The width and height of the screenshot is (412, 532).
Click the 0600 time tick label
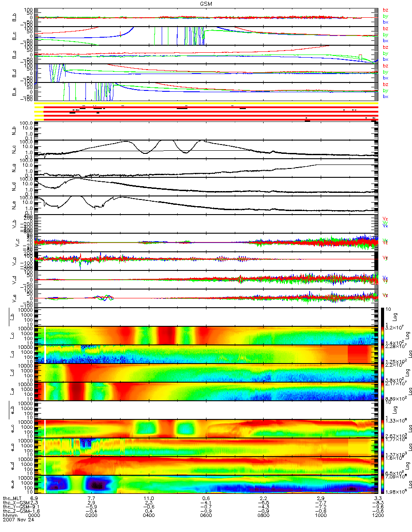(x=206, y=516)
